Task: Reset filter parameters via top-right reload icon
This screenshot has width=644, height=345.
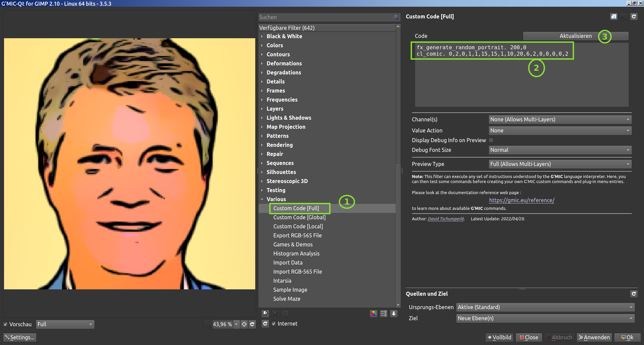Action: (634, 16)
